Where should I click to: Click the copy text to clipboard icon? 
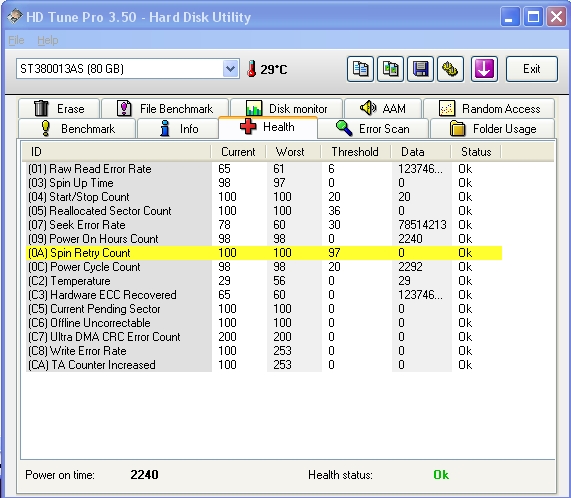[360, 69]
